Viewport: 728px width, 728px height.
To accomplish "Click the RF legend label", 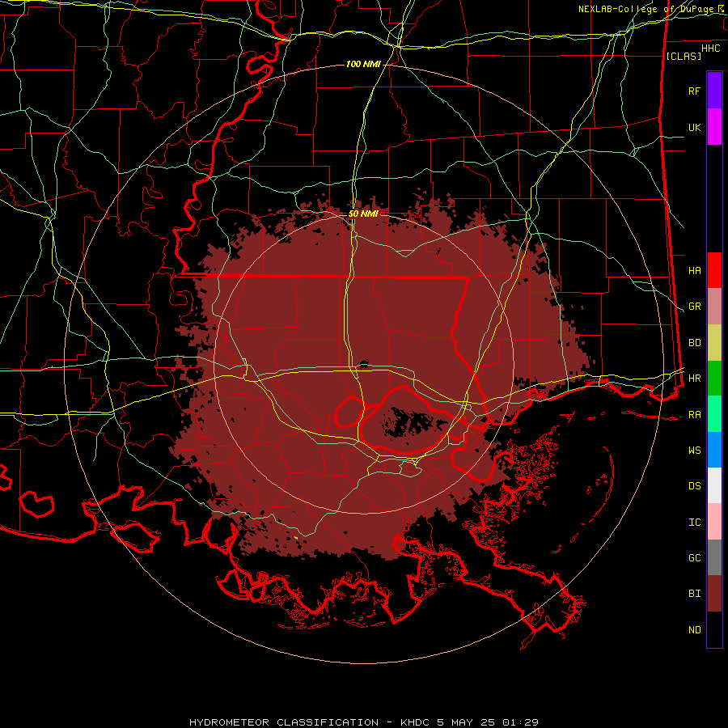I will (x=694, y=91).
